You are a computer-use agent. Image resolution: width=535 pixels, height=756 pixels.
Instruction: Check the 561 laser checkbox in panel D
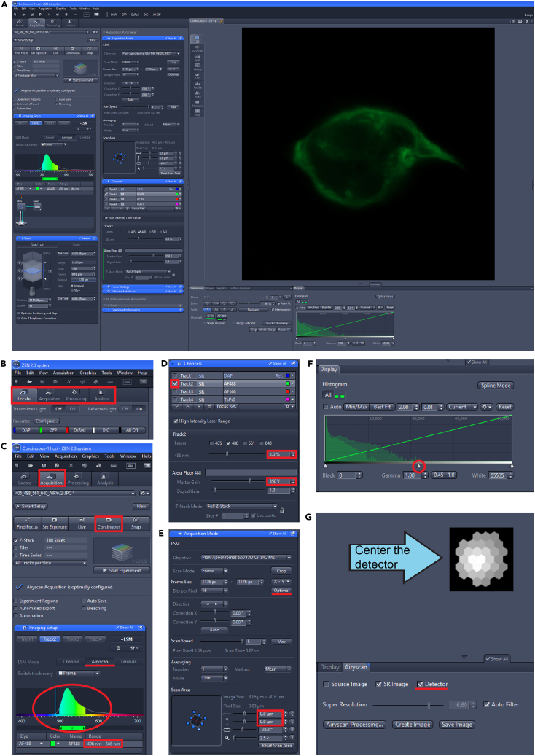click(244, 443)
